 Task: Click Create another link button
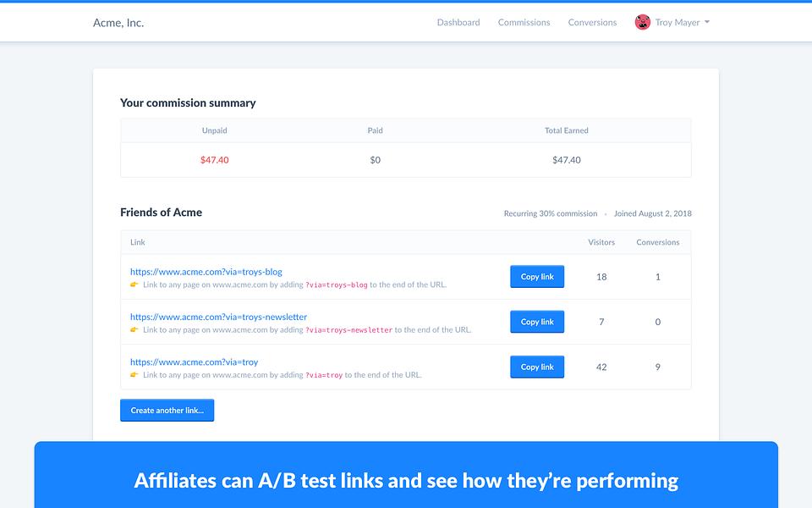point(167,410)
